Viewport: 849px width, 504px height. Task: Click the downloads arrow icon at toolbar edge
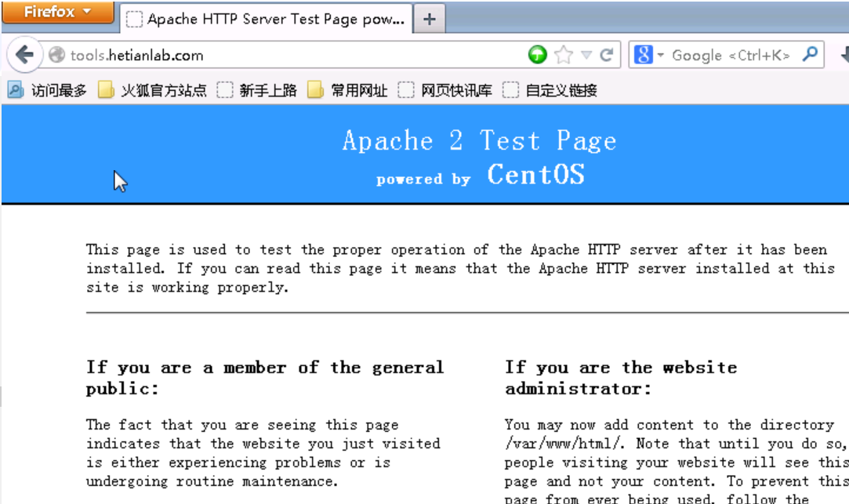844,55
